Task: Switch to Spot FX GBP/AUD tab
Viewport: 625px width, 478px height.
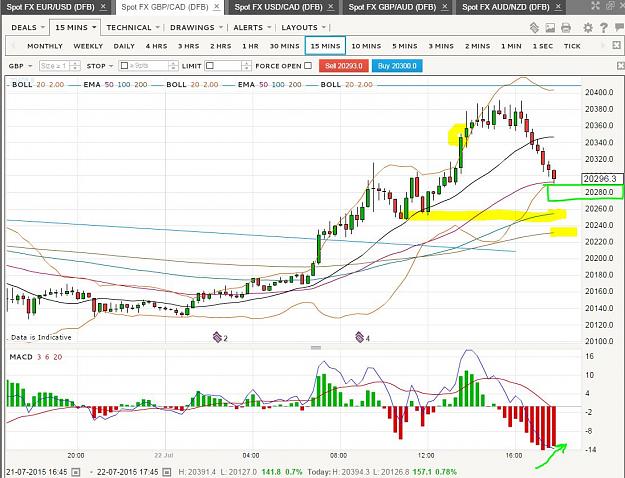Action: [x=392, y=7]
